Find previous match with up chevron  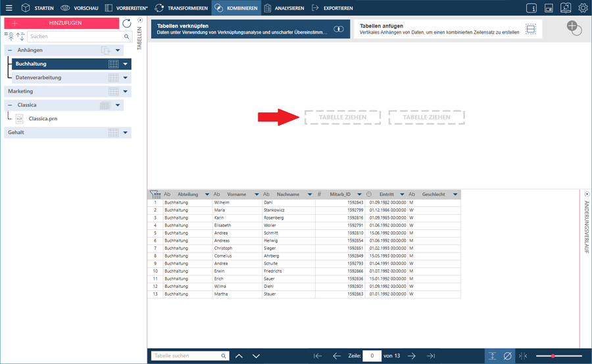click(x=239, y=355)
